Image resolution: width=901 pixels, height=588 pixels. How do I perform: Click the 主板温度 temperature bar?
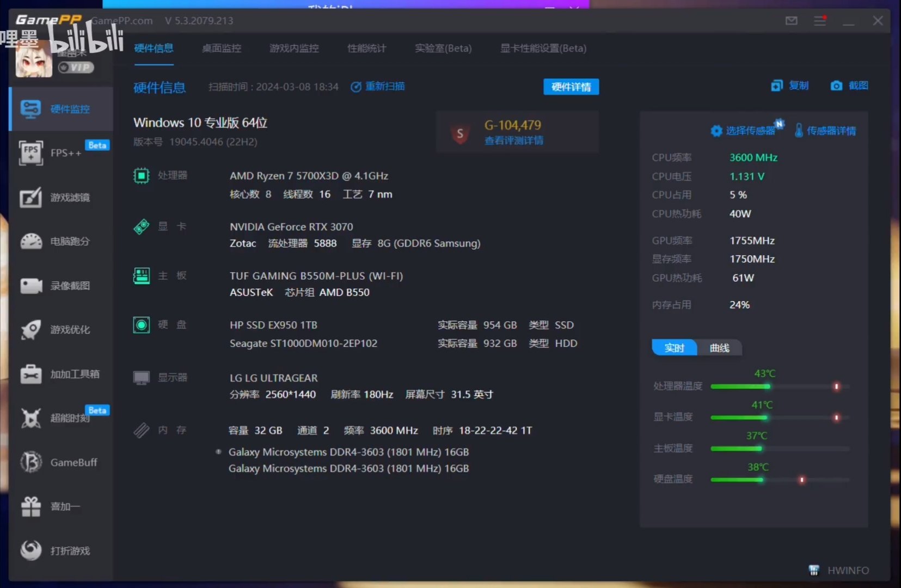(x=780, y=449)
